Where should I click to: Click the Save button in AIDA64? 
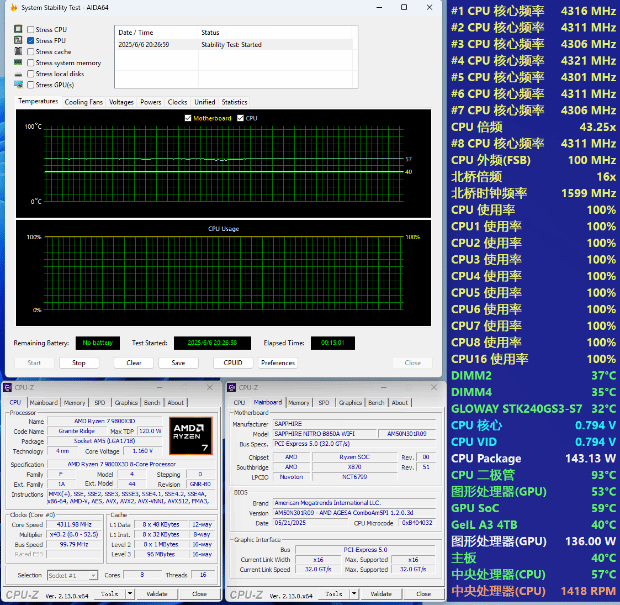click(178, 363)
